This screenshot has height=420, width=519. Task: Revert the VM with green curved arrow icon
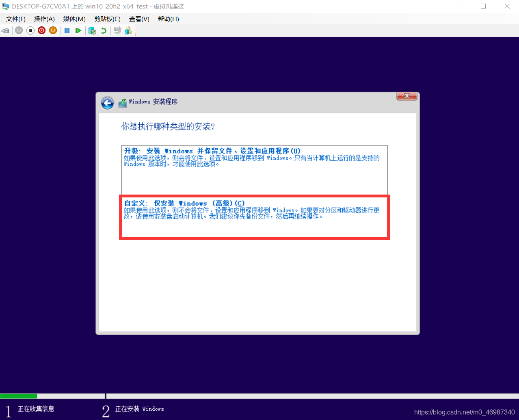[104, 30]
